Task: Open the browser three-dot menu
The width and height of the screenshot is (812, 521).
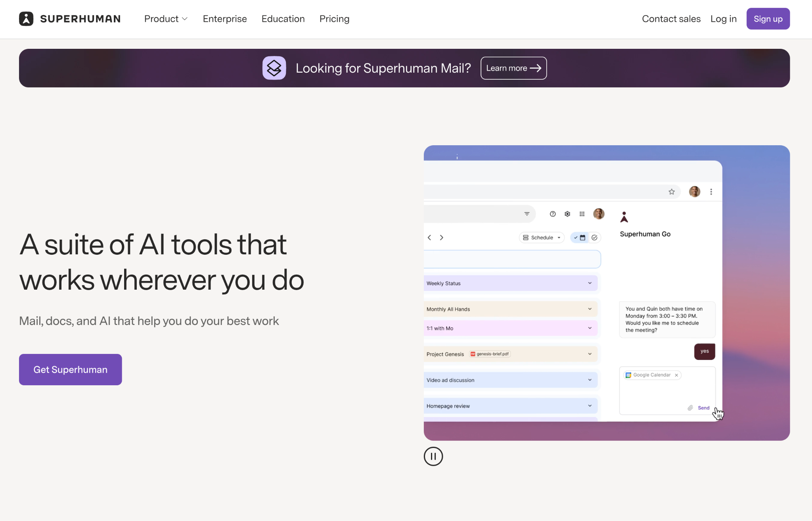Action: [x=711, y=192]
